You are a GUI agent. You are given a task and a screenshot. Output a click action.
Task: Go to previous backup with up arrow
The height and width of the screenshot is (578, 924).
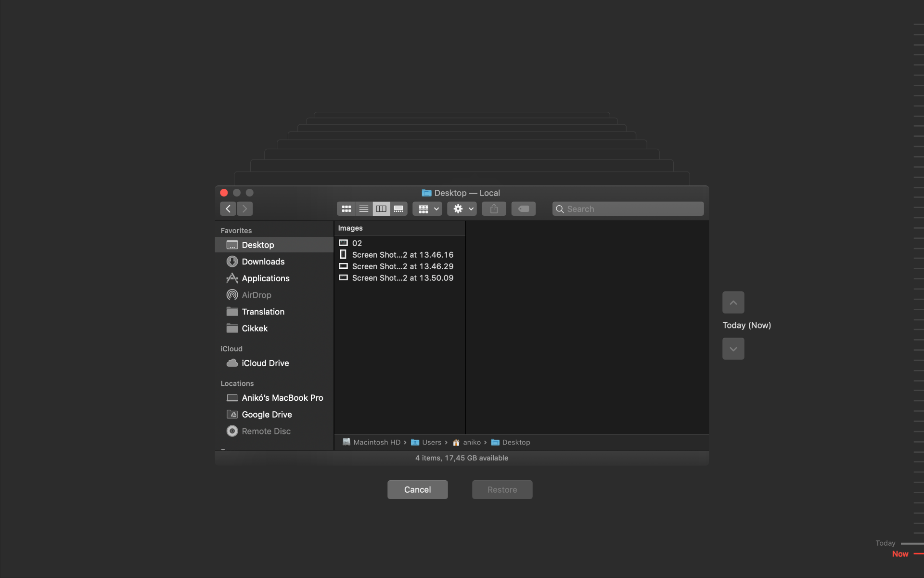point(733,302)
